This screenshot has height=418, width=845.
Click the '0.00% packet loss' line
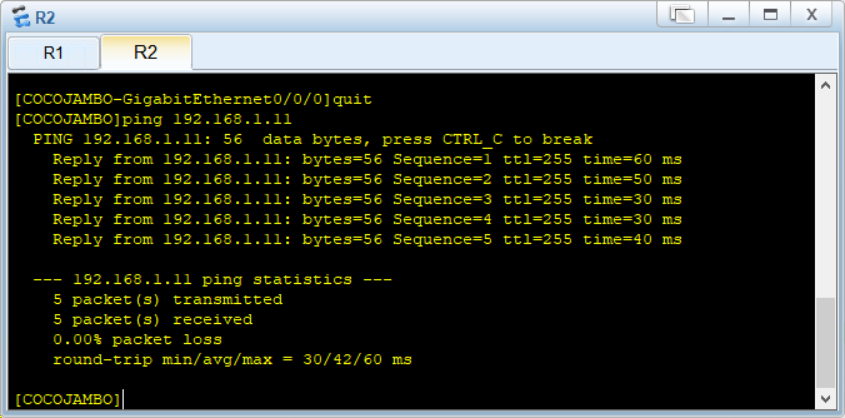137,339
